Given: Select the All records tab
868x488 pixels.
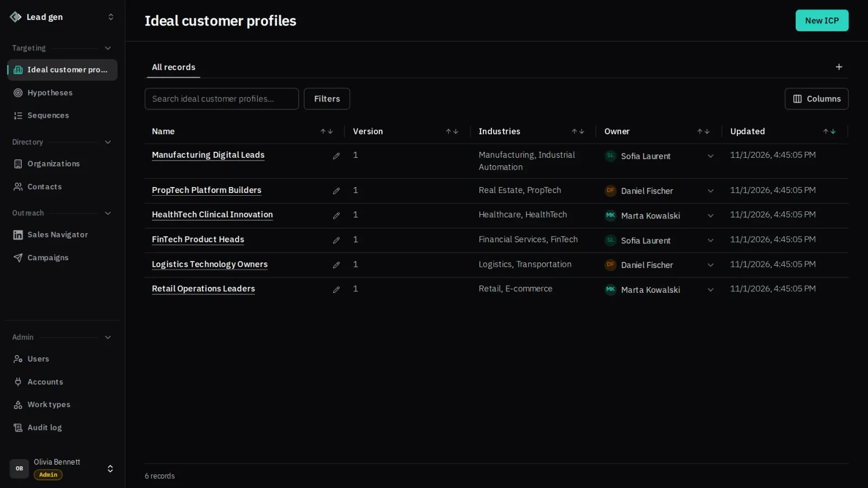Looking at the screenshot, I should 174,67.
